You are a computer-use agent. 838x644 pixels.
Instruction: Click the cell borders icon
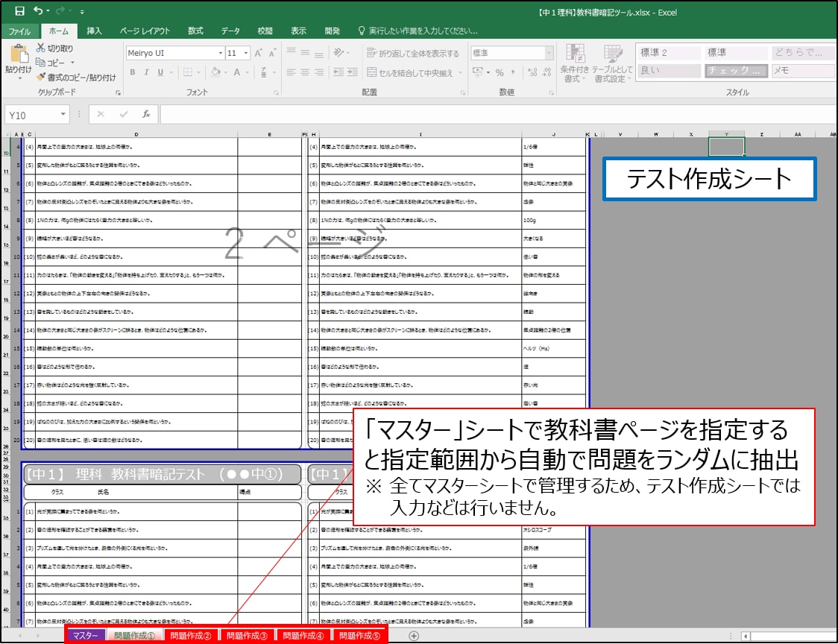pos(188,72)
